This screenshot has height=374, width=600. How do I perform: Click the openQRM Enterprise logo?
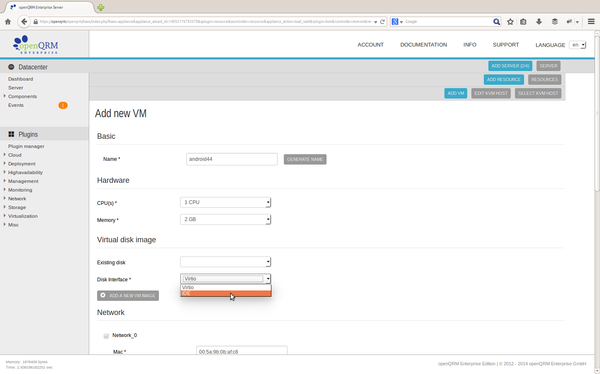click(36, 44)
